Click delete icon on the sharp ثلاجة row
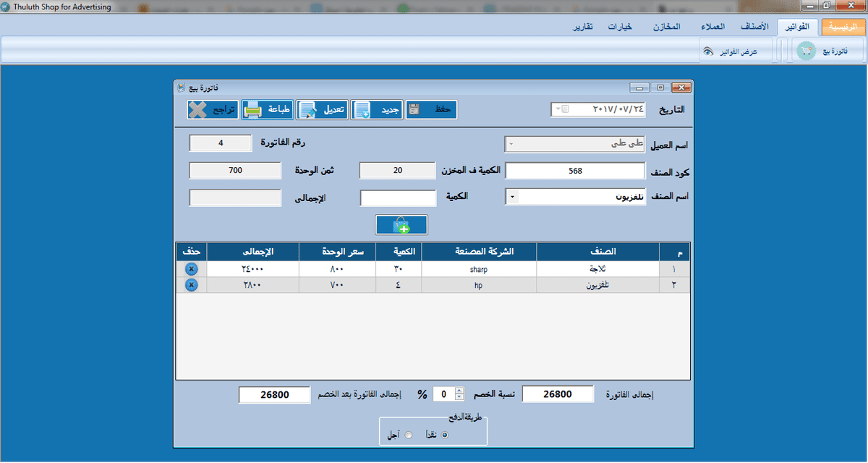 (191, 268)
